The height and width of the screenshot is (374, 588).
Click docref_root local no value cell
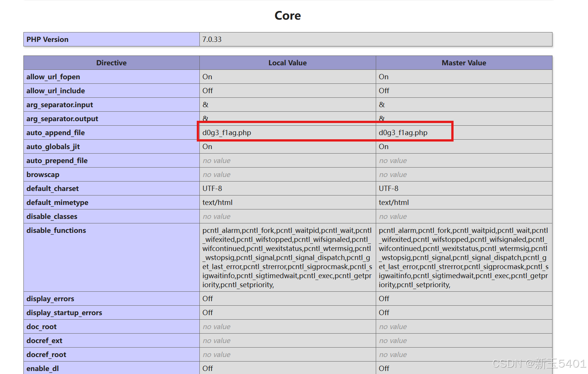coord(287,354)
